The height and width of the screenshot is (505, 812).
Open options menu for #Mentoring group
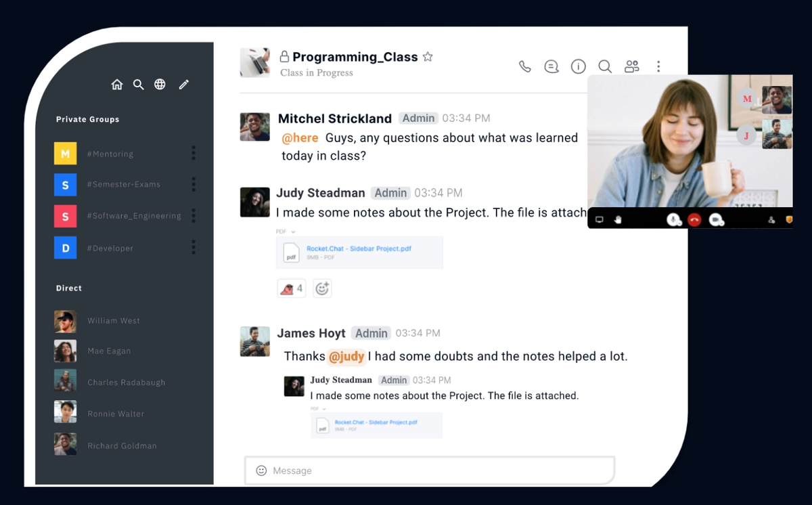point(194,154)
